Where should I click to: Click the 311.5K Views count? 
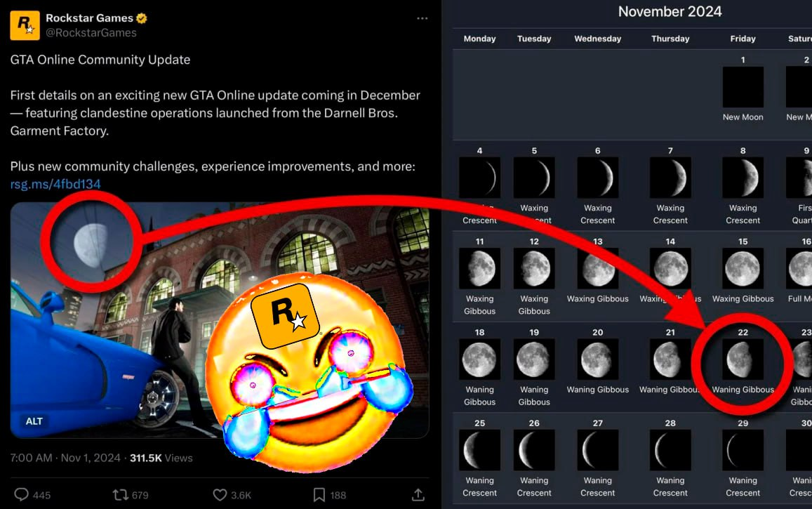[161, 458]
